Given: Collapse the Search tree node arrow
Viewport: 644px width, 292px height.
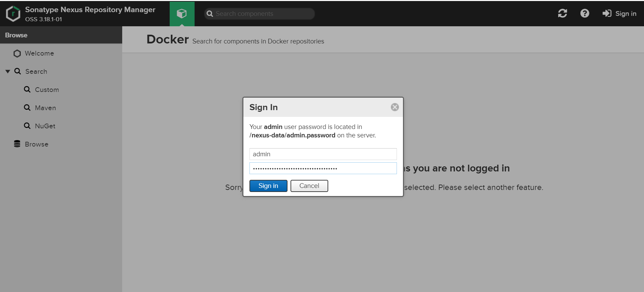Looking at the screenshot, I should (8, 71).
